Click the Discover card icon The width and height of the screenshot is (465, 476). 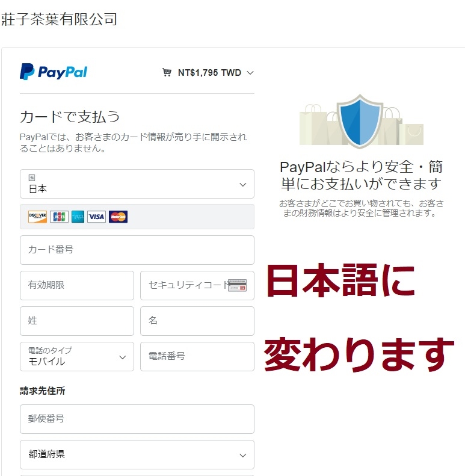[38, 217]
